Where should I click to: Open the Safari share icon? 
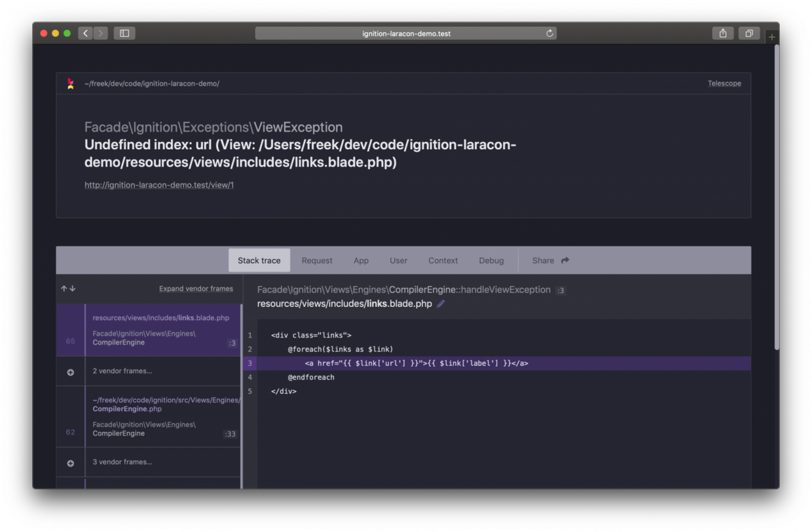pyautogui.click(x=723, y=33)
